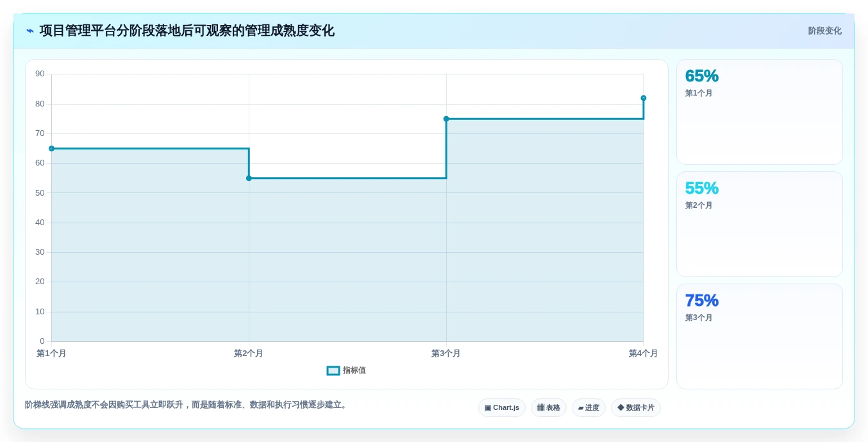The image size is (868, 442).
Task: Click the chart title 项目管理平台分阶段落地后可观察的管理成熟度变化
Action: pos(187,31)
